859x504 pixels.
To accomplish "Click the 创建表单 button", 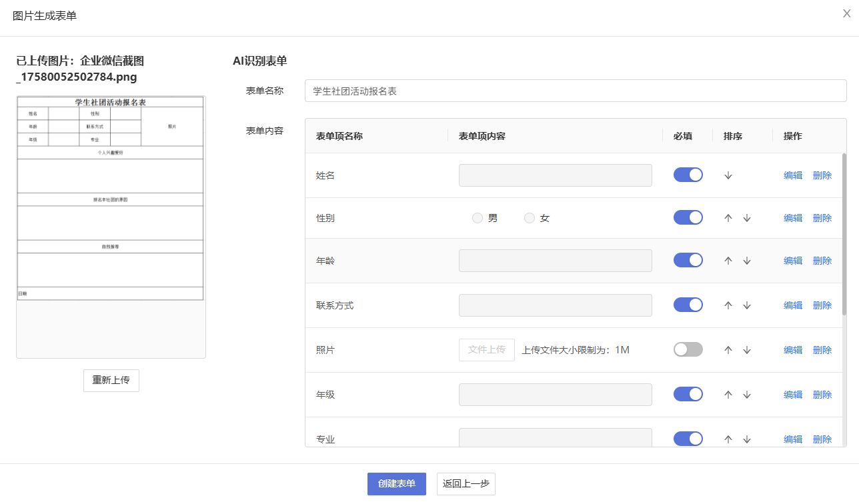I will coord(396,484).
